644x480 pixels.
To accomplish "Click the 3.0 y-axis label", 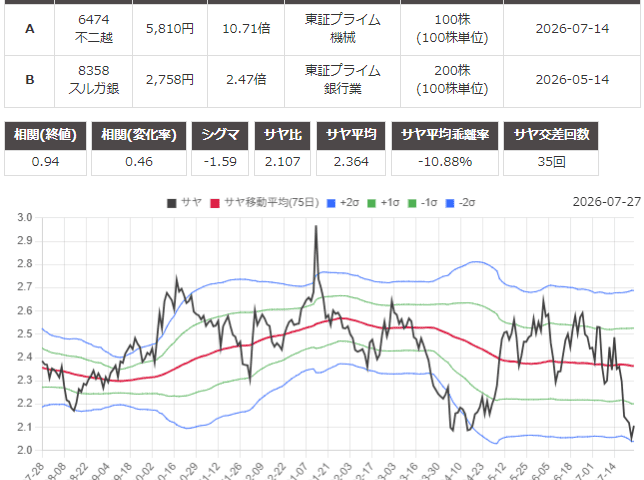I will coord(25,218).
